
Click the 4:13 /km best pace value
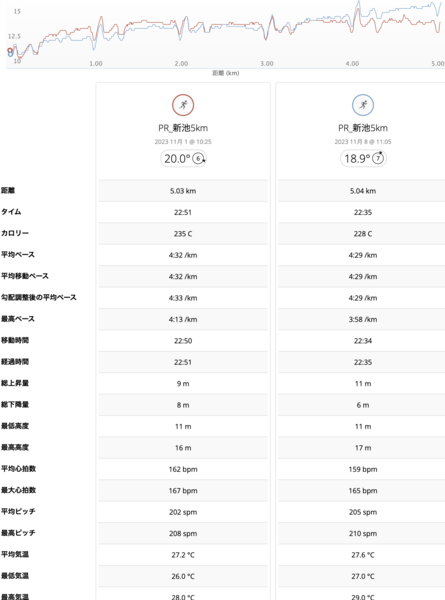point(183,320)
